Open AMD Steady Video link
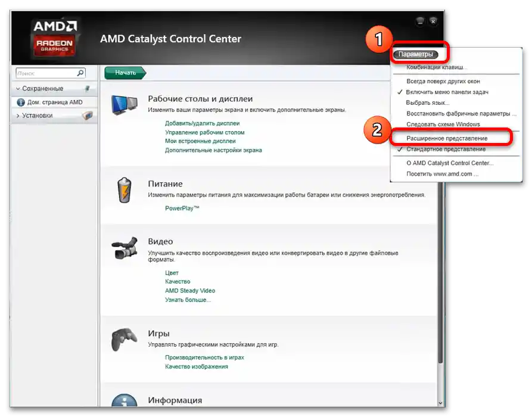This screenshot has width=532, height=417. [x=190, y=291]
